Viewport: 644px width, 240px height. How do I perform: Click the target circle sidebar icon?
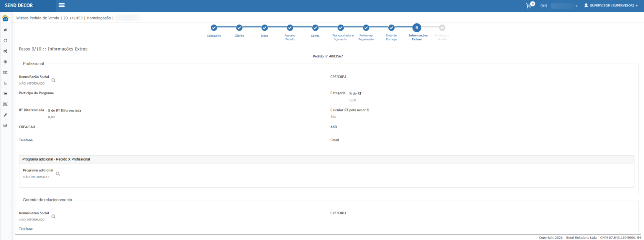(5, 62)
